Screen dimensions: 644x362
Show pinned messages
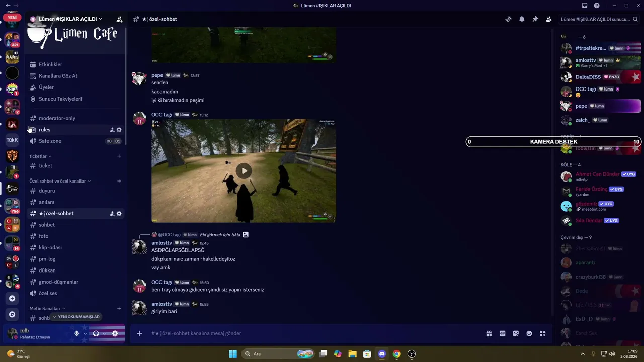535,19
